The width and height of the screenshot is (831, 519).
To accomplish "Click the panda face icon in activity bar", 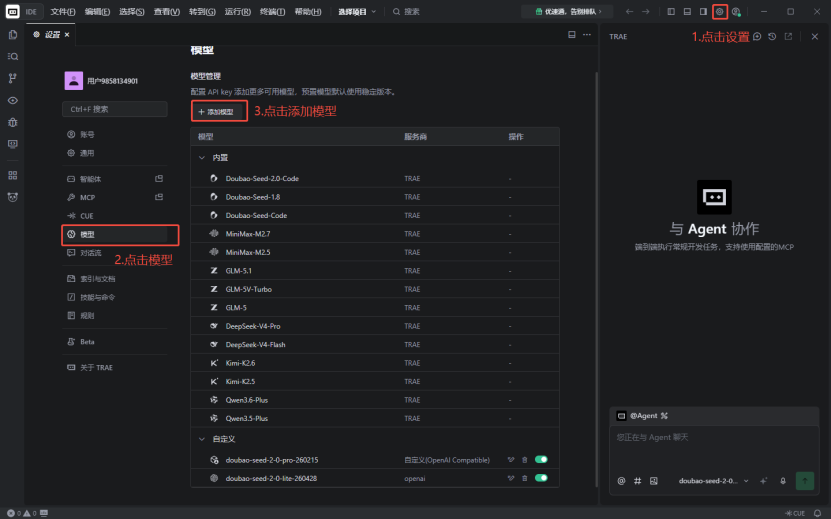I will [x=13, y=197].
